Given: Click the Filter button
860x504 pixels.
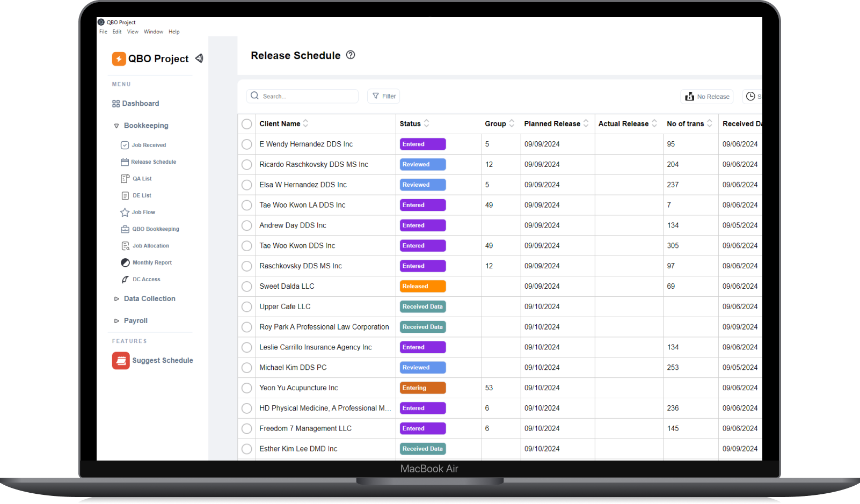Looking at the screenshot, I should point(384,96).
